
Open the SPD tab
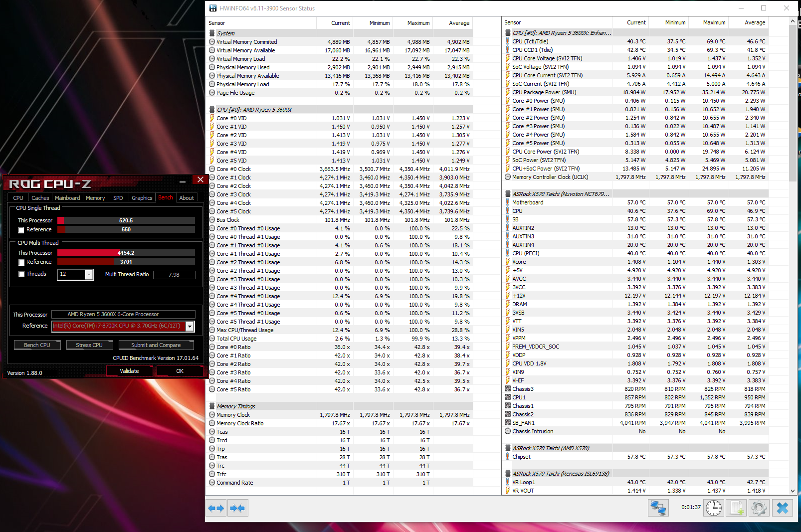(x=118, y=198)
